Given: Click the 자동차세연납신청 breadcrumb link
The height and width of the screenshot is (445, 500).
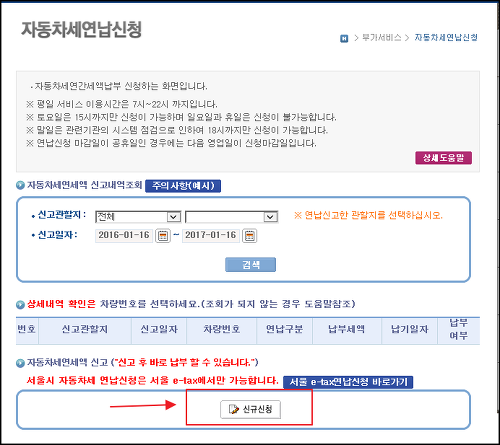Looking at the screenshot, I should [x=446, y=37].
